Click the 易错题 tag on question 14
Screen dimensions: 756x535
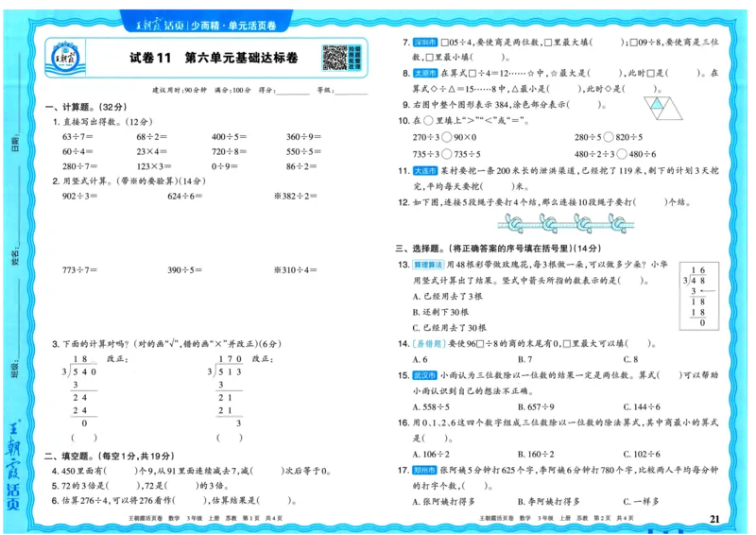(x=428, y=343)
